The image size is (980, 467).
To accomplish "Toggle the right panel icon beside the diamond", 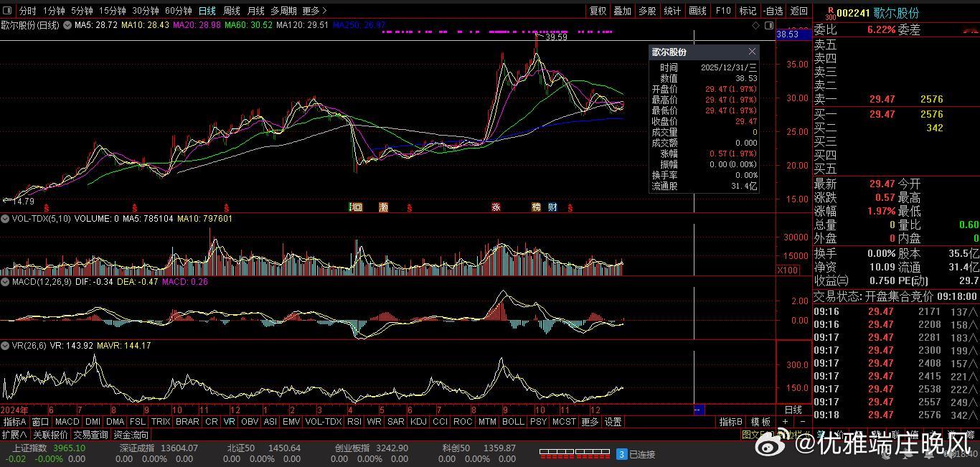I will pos(768,25).
